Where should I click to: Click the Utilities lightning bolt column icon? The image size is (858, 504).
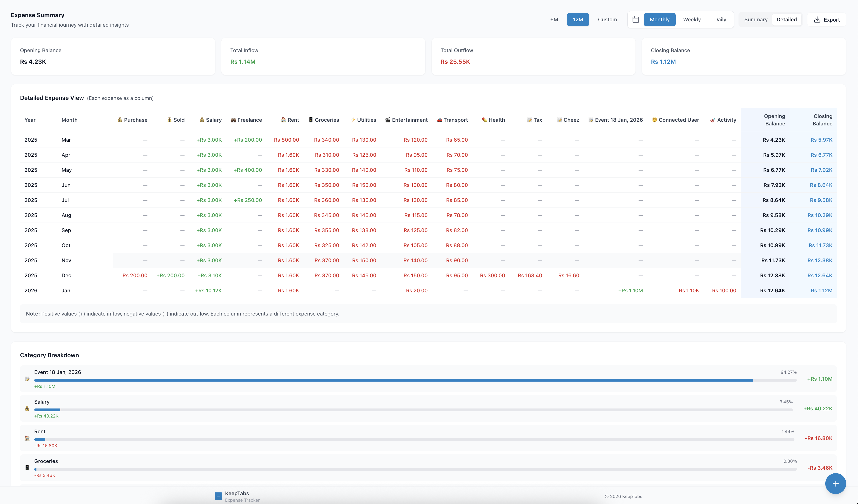click(353, 120)
